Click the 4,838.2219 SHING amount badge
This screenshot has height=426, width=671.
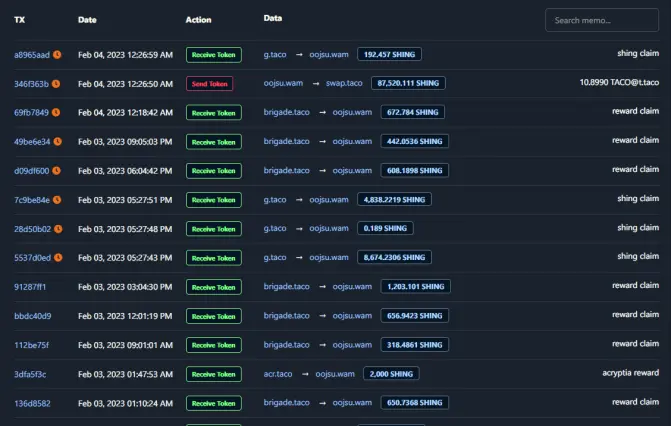pyautogui.click(x=394, y=200)
